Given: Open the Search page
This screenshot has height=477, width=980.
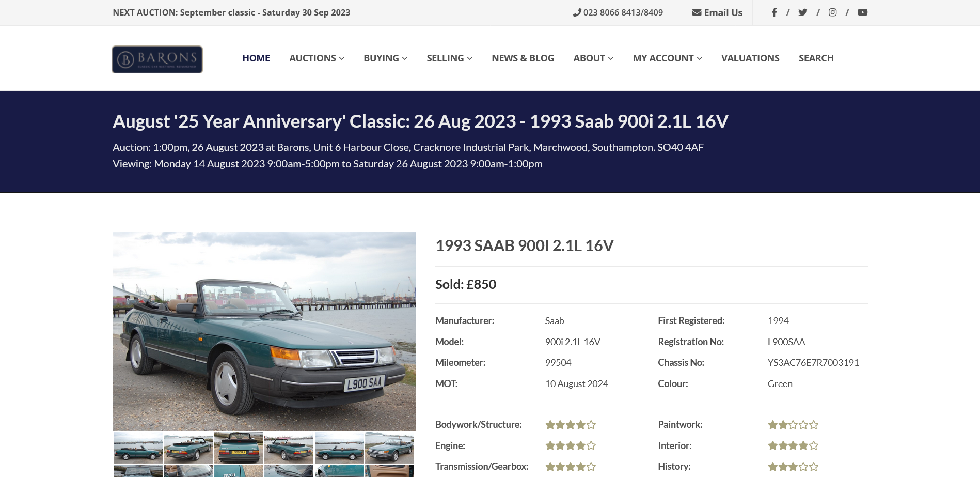Looking at the screenshot, I should pyautogui.click(x=816, y=58).
